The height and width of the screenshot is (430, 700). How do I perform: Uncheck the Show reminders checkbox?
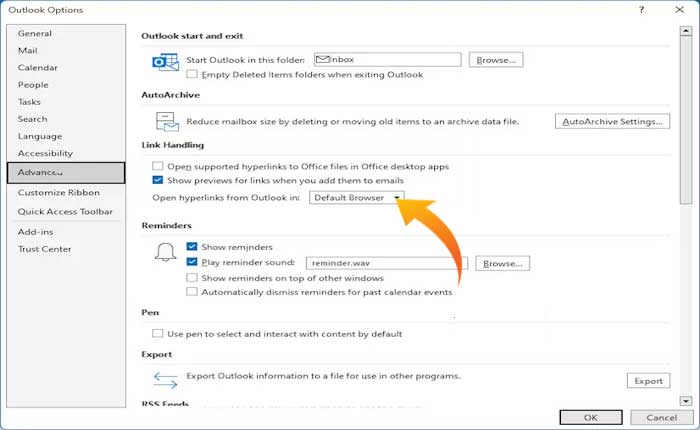pyautogui.click(x=192, y=247)
